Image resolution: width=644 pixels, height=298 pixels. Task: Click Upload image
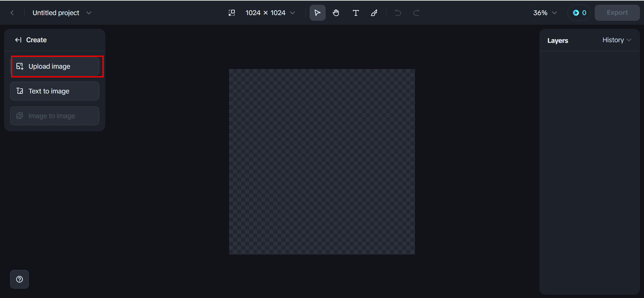point(55,66)
